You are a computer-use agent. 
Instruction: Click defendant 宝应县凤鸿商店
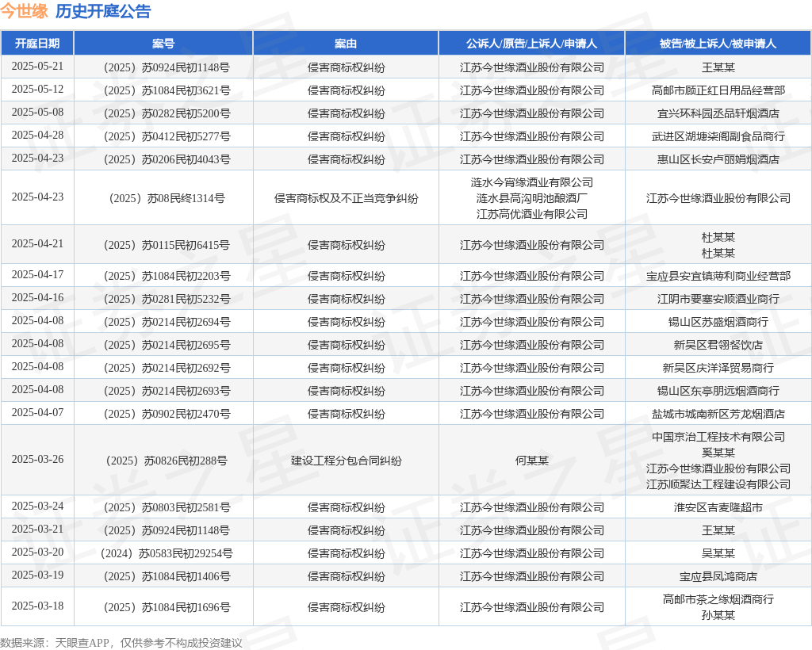718,576
